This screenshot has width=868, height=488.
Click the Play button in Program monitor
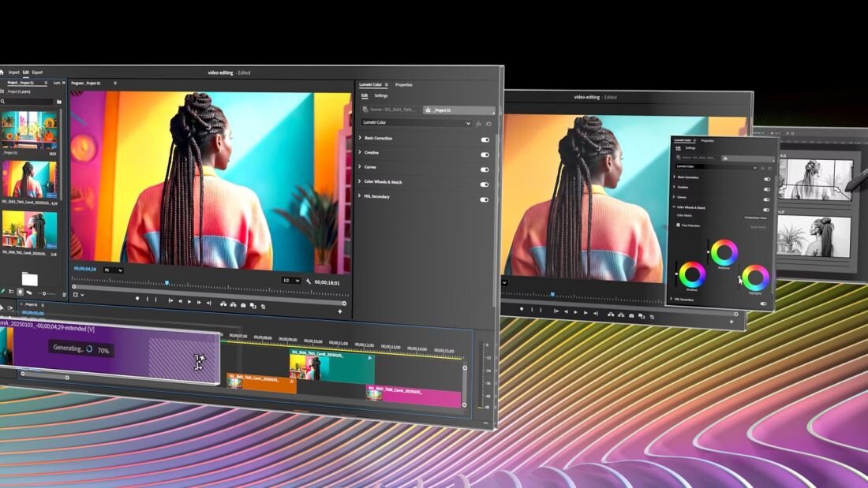coord(189,302)
